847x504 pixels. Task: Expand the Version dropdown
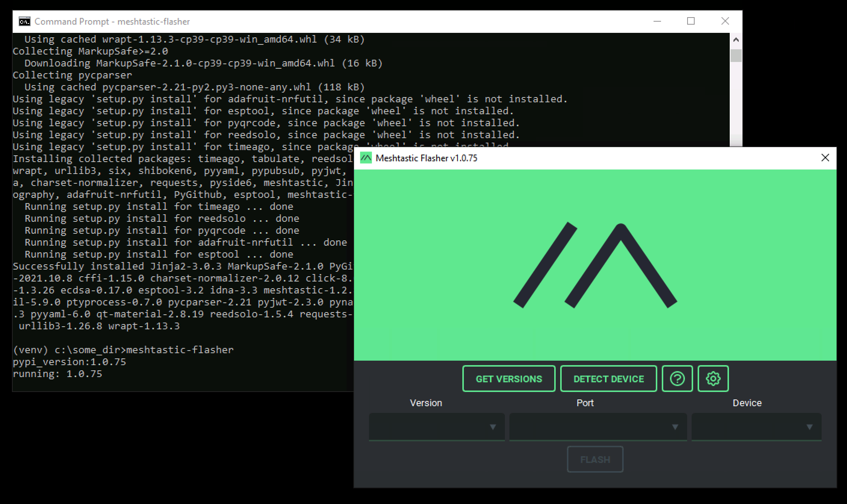pos(437,427)
